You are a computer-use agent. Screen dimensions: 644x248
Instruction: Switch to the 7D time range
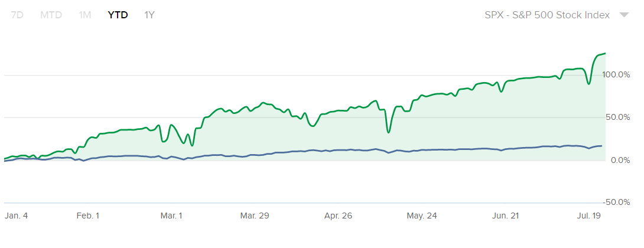point(17,15)
